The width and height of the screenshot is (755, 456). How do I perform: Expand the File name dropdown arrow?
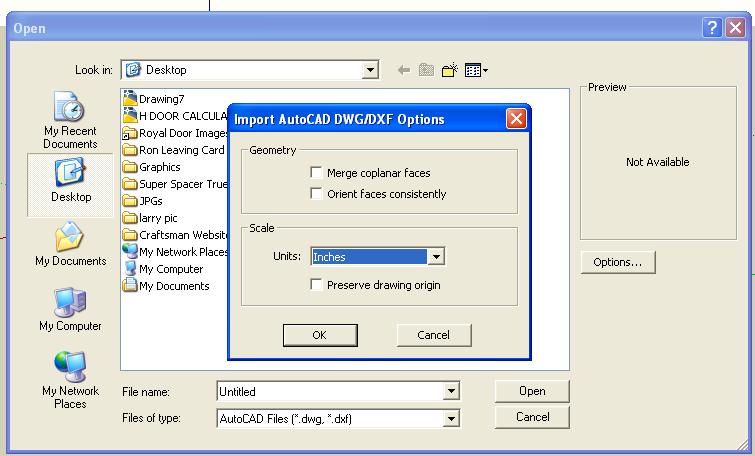coord(451,391)
